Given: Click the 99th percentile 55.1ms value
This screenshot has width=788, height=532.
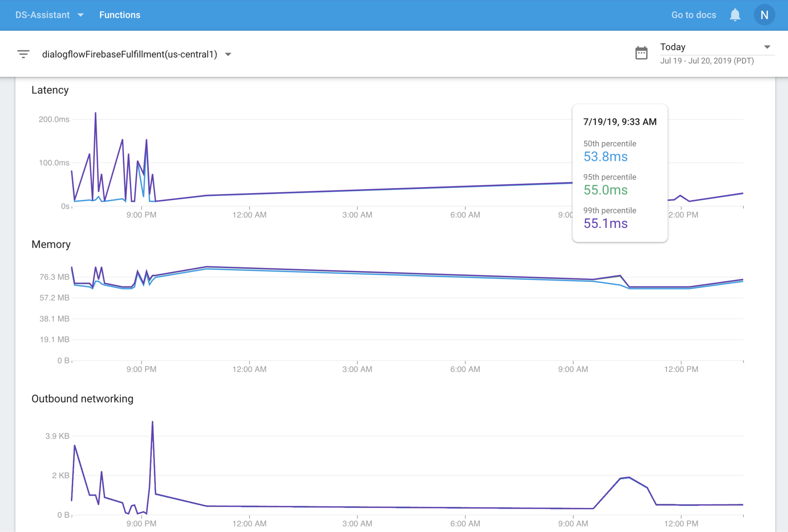Looking at the screenshot, I should click(x=605, y=223).
